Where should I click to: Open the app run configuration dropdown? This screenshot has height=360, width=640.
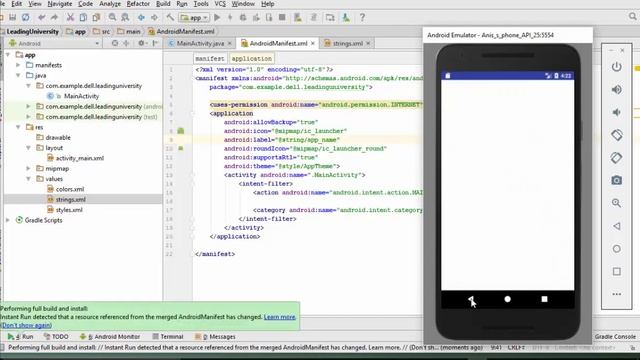click(194, 18)
